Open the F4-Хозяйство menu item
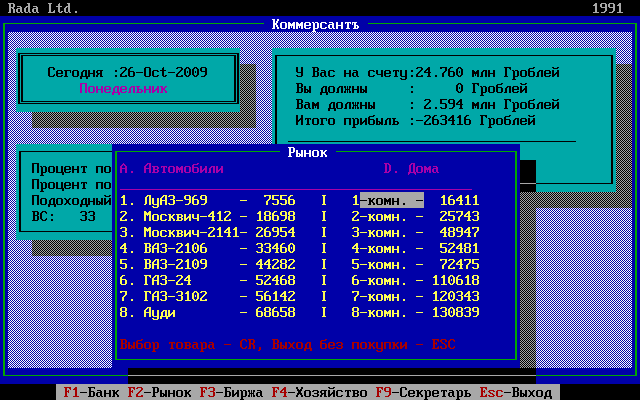Image resolution: width=640 pixels, height=400 pixels. point(320,393)
